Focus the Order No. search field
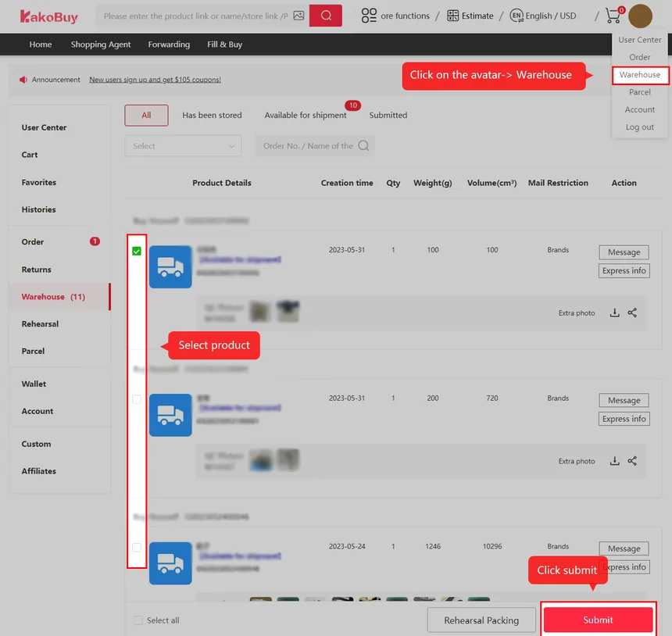The image size is (672, 636). 315,145
